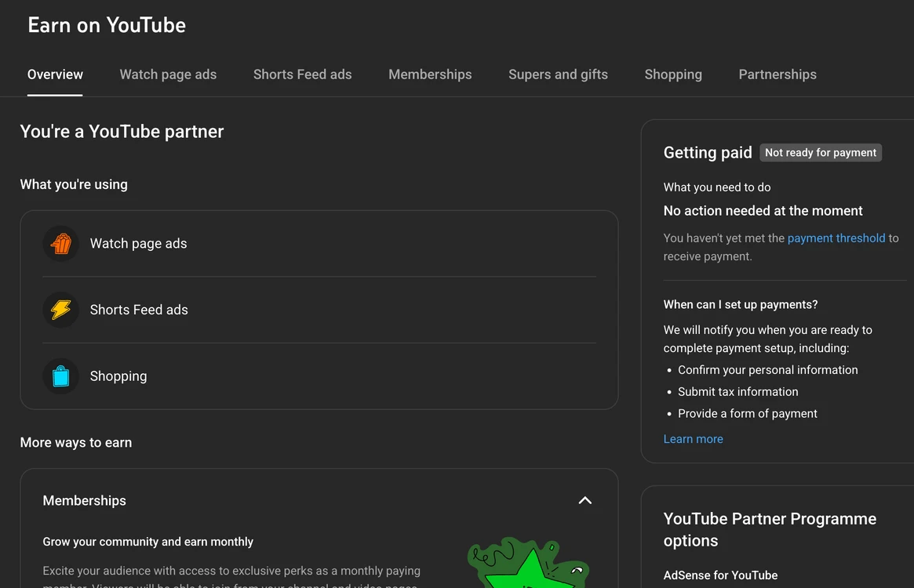Image resolution: width=914 pixels, height=588 pixels.
Task: Go to the Memberships tab
Action: 430,74
